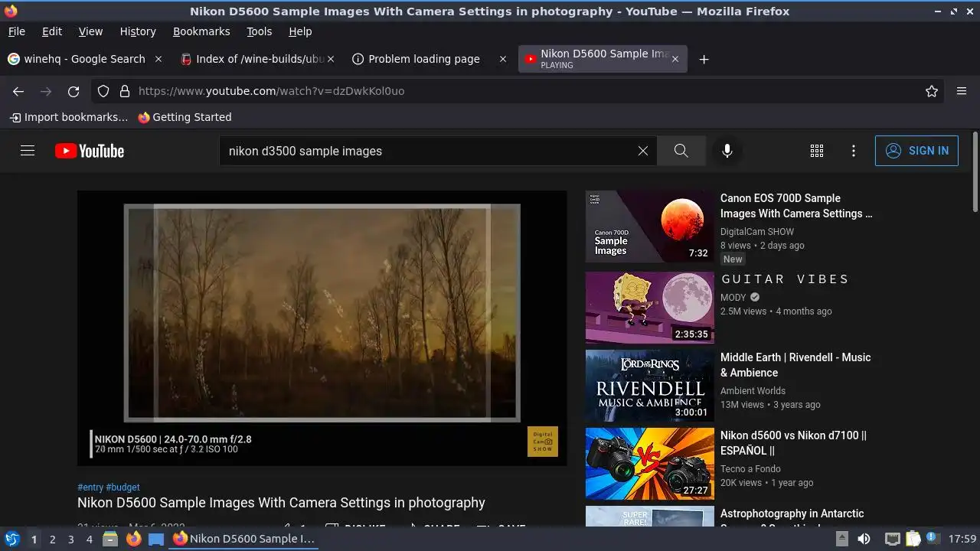Image resolution: width=980 pixels, height=551 pixels.
Task: Open YouTube settings three-dot menu
Action: click(x=854, y=151)
